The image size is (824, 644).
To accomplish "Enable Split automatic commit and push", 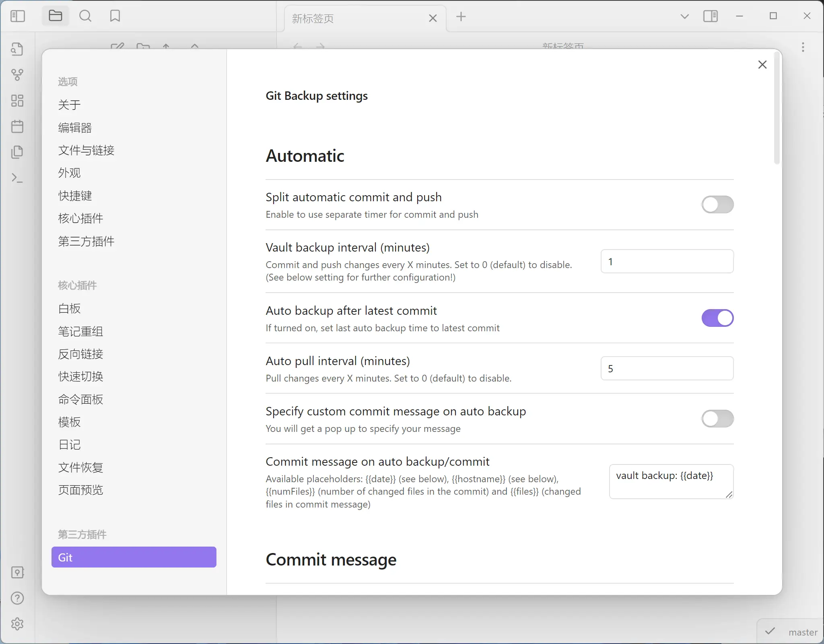I will (717, 205).
